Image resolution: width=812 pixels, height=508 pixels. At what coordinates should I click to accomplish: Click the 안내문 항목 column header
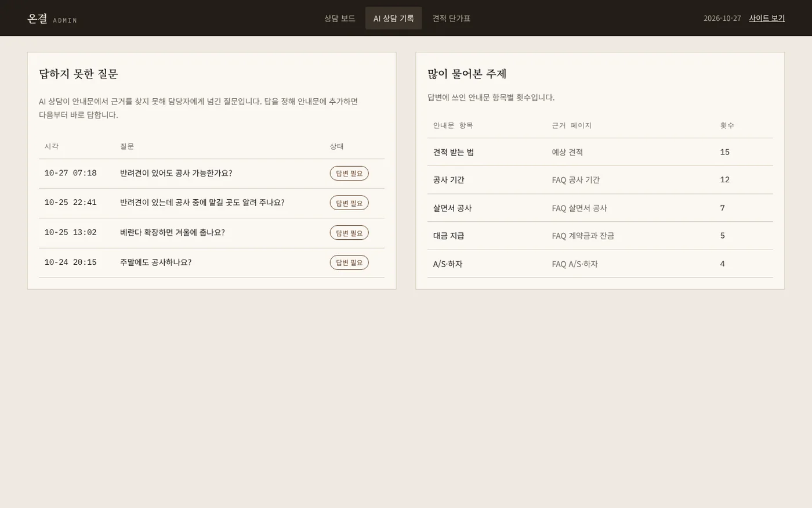453,125
